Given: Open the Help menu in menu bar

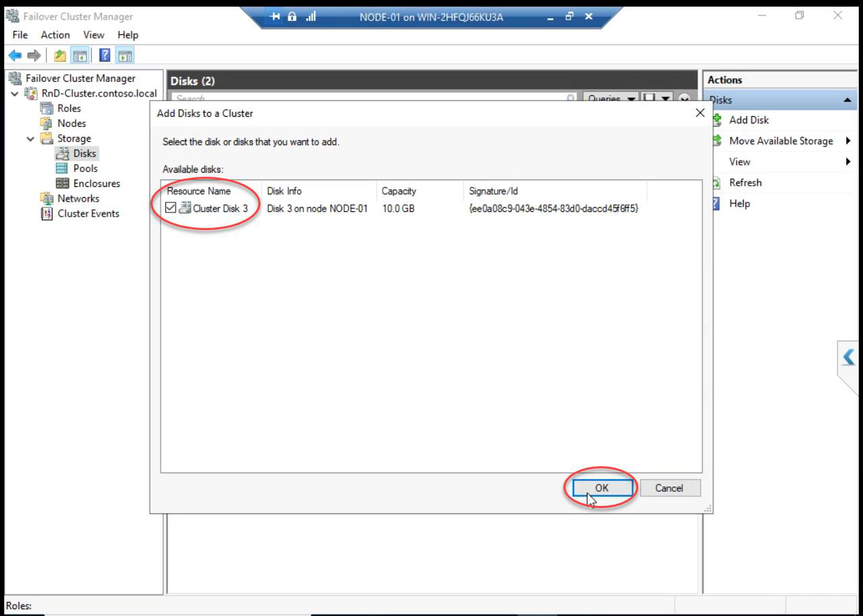Looking at the screenshot, I should [128, 34].
